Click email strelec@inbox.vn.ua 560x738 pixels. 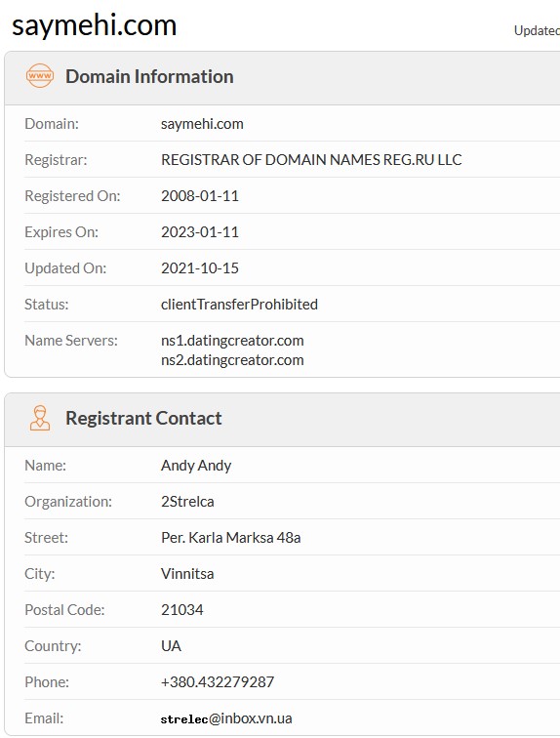click(226, 718)
